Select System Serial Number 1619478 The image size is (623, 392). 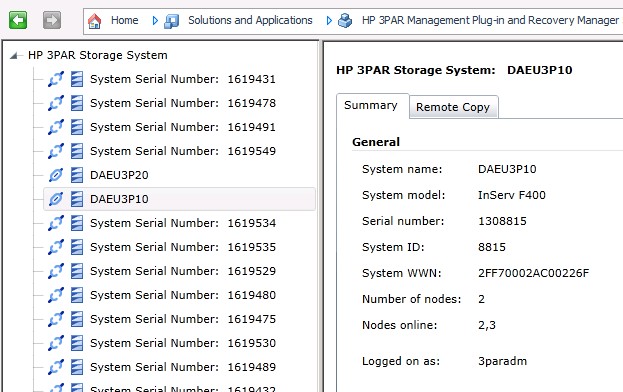coord(183,103)
